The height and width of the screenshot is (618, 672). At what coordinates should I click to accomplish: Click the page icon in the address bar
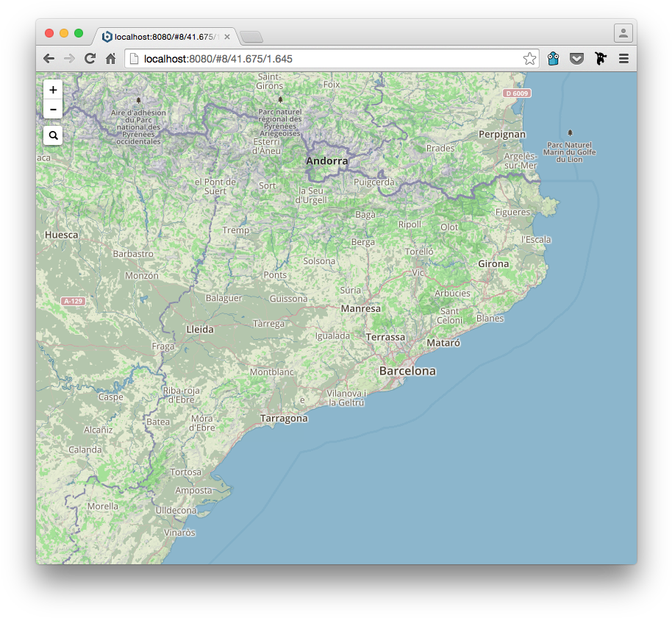[x=134, y=57]
